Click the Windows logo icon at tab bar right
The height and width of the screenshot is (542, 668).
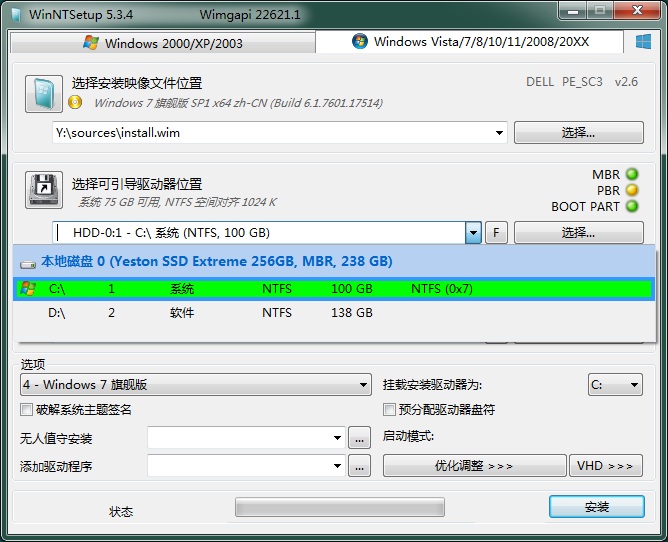(644, 42)
